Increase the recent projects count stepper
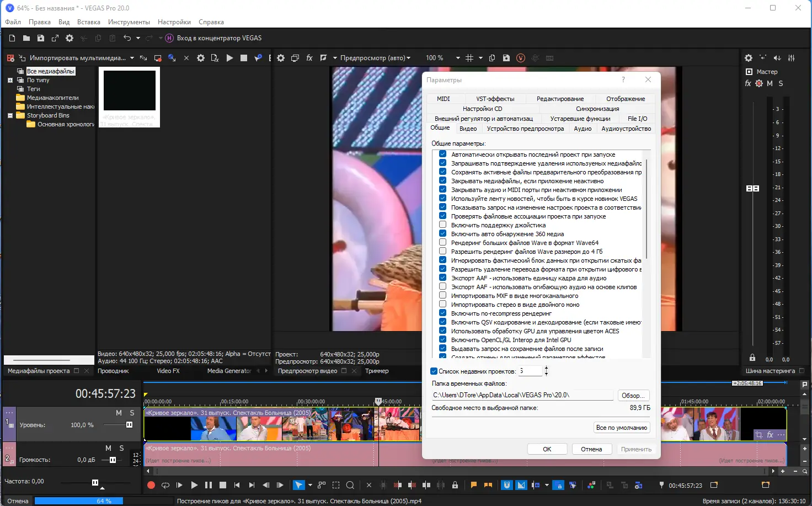Screen dimensions: 812x506 click(546, 368)
